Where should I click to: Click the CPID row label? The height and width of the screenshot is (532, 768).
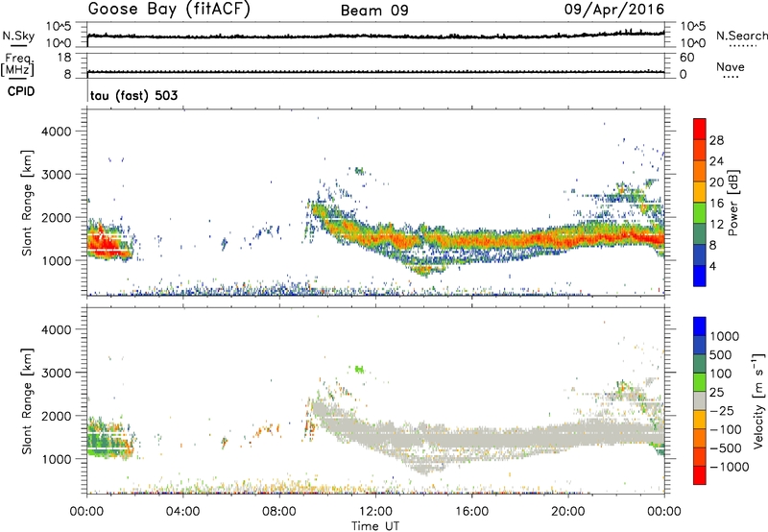click(21, 91)
